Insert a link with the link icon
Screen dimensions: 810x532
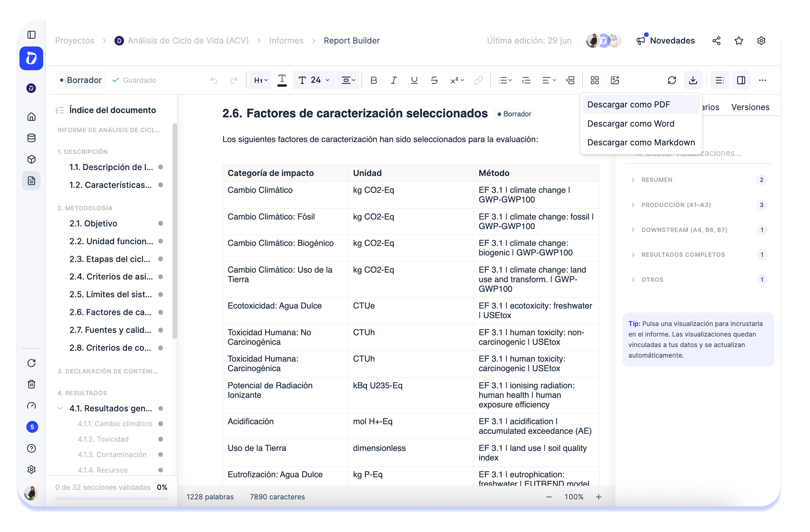pyautogui.click(x=479, y=80)
